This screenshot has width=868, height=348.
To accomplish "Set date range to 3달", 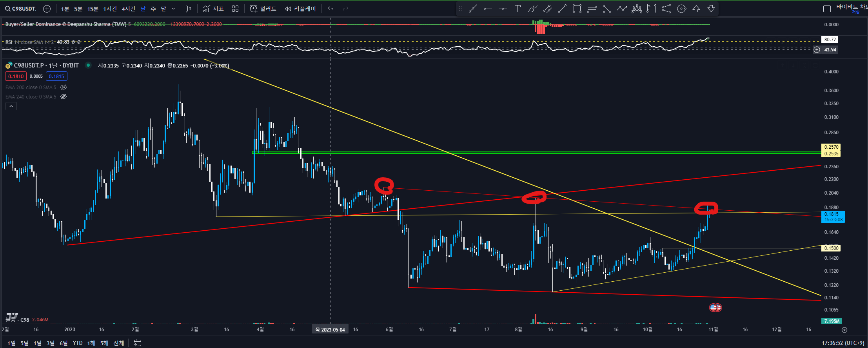I will (51, 343).
